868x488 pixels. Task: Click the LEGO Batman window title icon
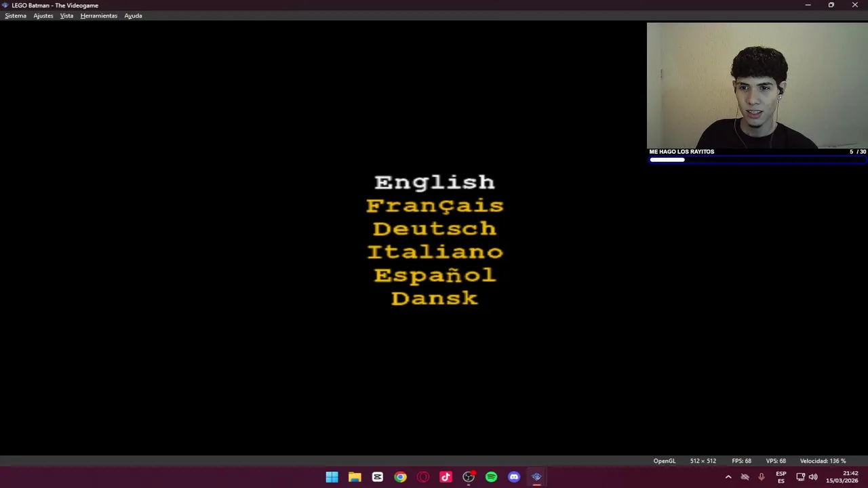tap(5, 5)
